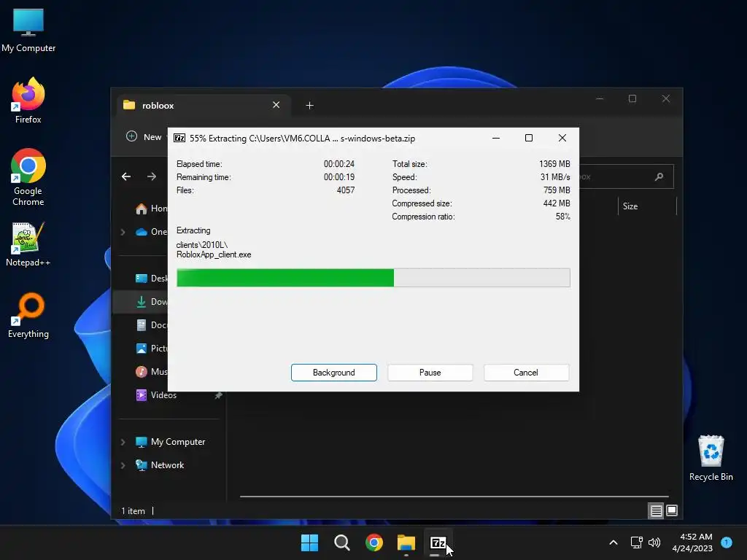Open My Computer desktop icon
Image resolution: width=747 pixels, height=560 pixels.
coord(28,31)
